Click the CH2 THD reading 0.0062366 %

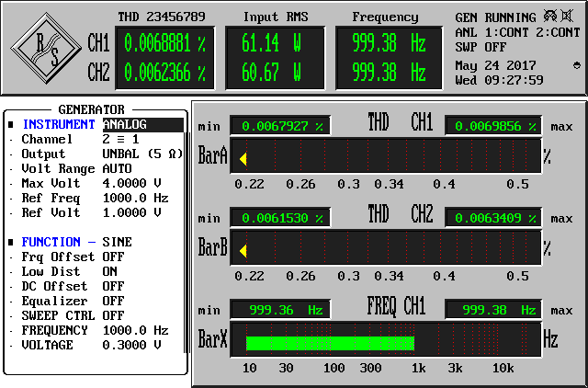coord(165,73)
